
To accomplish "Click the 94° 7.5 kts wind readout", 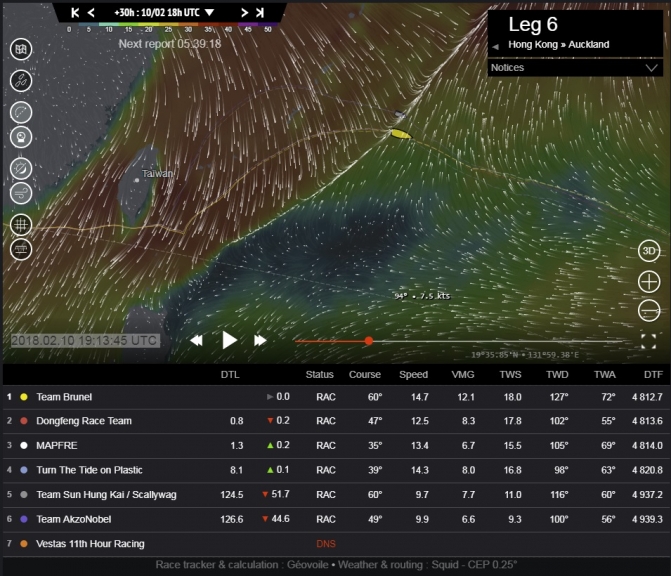I will [422, 296].
